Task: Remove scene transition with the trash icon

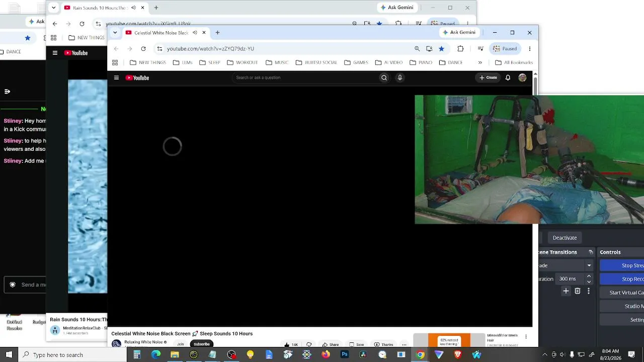Action: coord(578,291)
